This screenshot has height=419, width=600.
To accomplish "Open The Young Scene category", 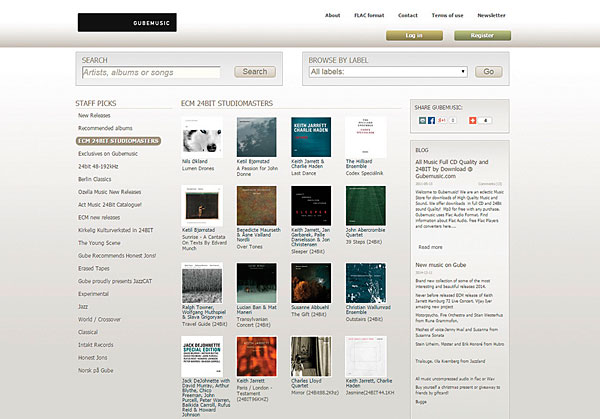I will click(99, 243).
